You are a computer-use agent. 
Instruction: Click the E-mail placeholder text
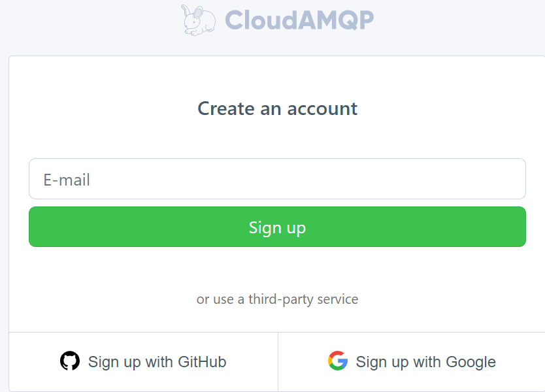coord(67,180)
